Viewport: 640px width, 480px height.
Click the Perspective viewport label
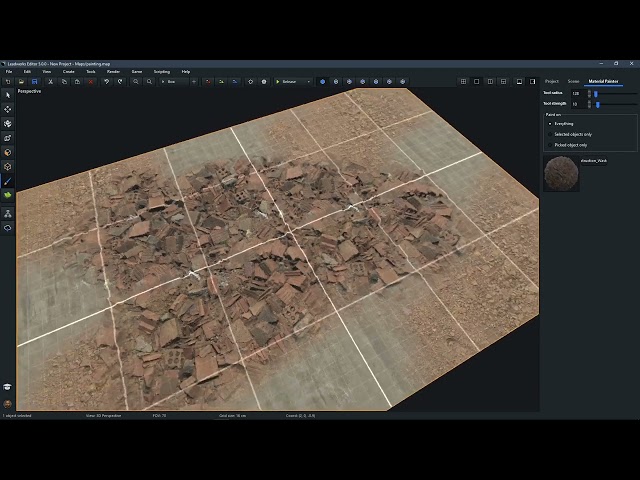click(x=29, y=91)
